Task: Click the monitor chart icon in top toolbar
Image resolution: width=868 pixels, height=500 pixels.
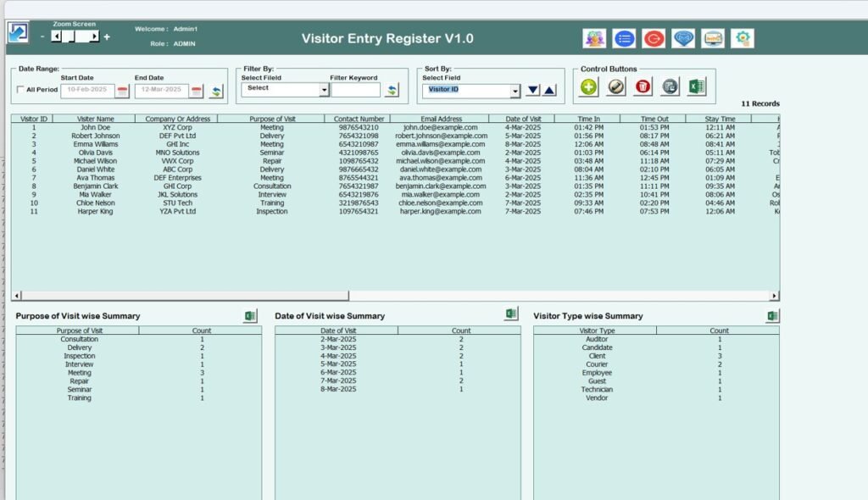Action: click(713, 37)
